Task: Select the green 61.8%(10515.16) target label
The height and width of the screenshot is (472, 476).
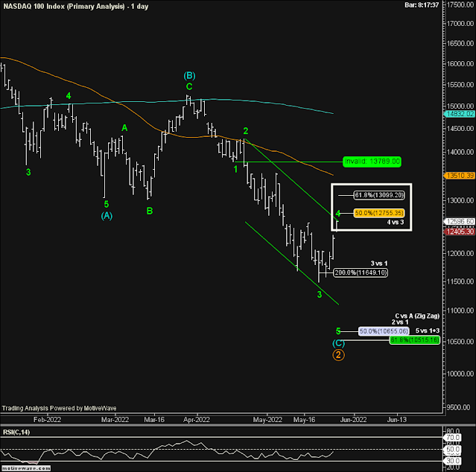Action: pyautogui.click(x=415, y=339)
